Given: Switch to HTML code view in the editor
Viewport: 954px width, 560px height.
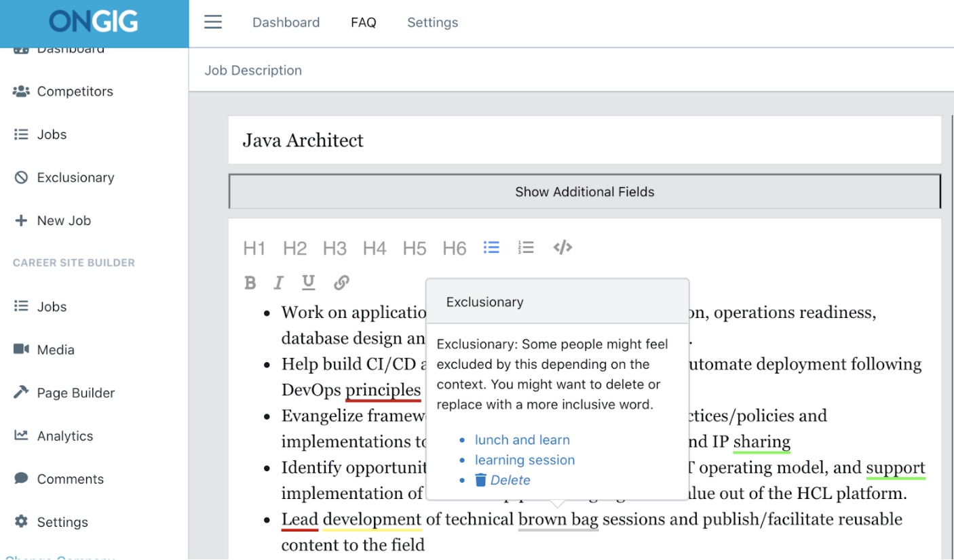Looking at the screenshot, I should point(562,247).
